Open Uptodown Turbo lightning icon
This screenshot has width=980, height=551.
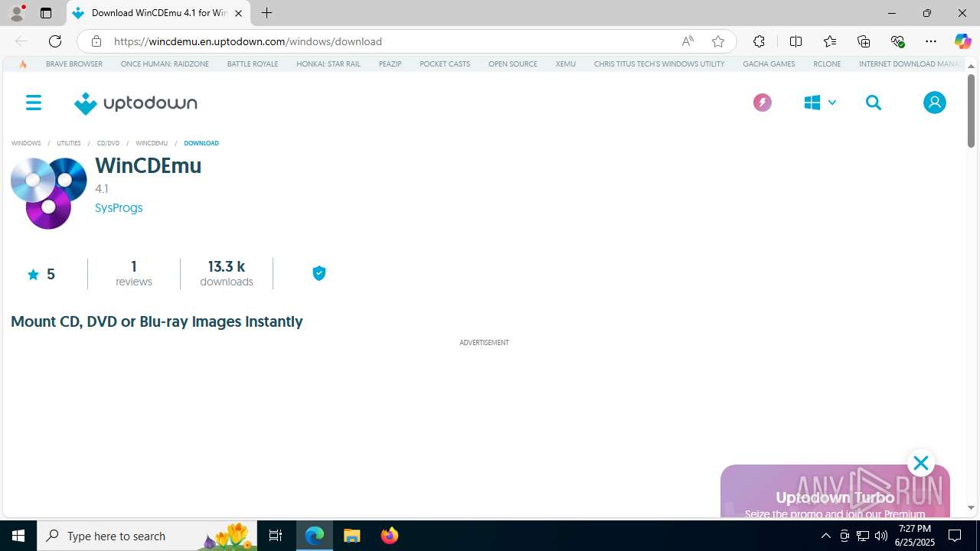pyautogui.click(x=762, y=103)
